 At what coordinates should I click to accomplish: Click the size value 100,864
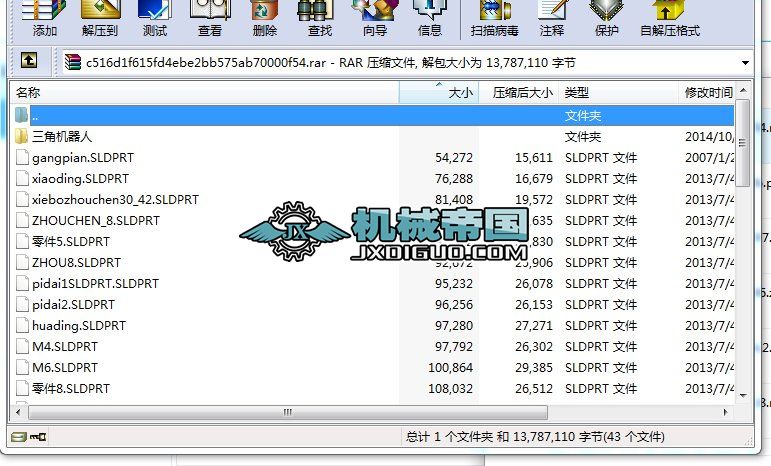pos(450,368)
